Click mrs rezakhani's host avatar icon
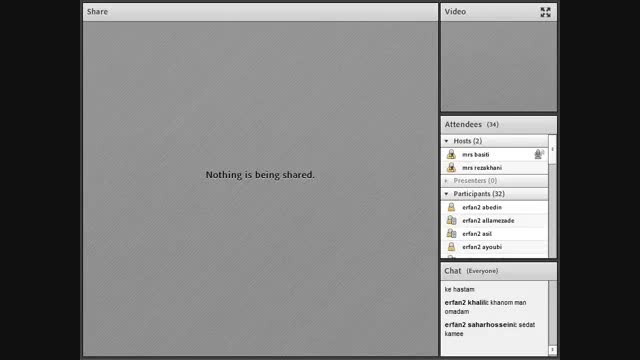Viewport: 640px width, 360px height. point(451,167)
